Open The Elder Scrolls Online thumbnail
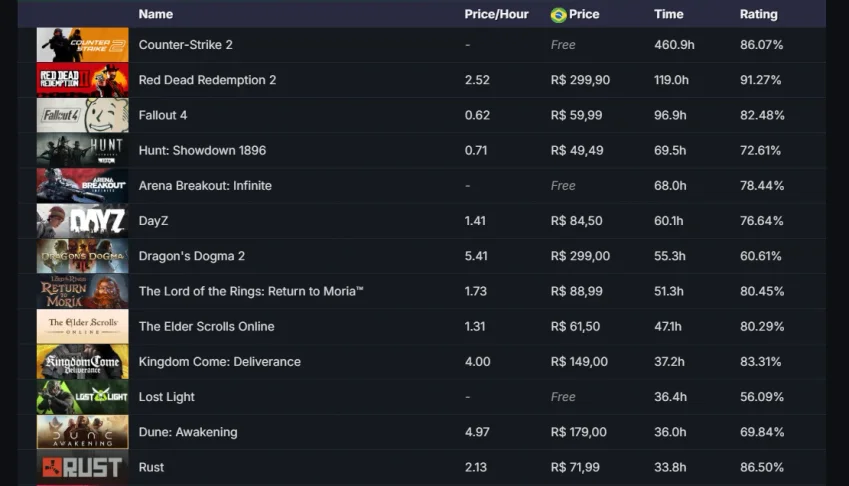 (x=83, y=326)
